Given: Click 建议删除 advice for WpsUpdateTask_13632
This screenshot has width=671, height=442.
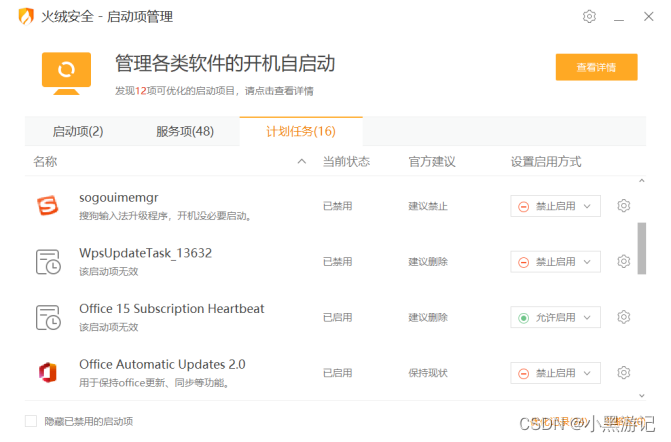Looking at the screenshot, I should point(428,262).
